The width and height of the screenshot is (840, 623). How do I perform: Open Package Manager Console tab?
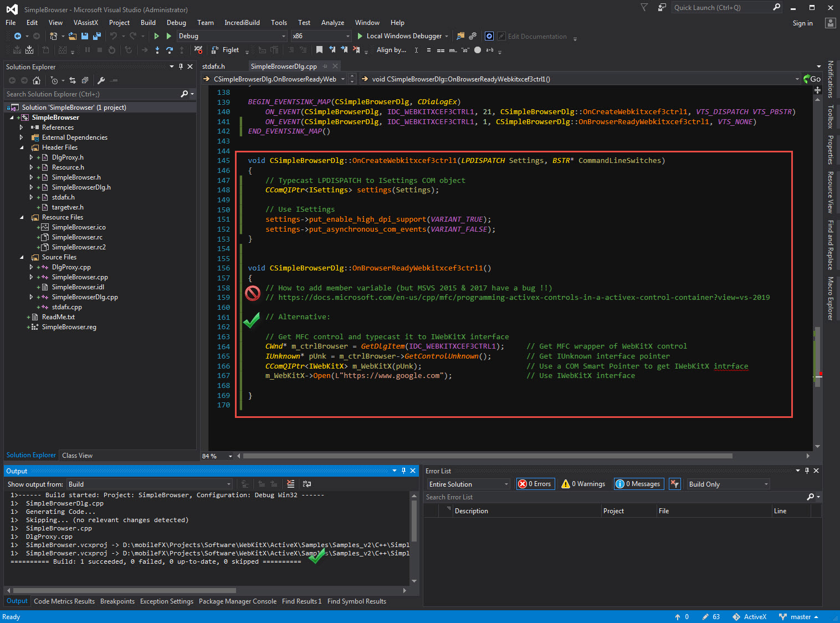click(238, 601)
